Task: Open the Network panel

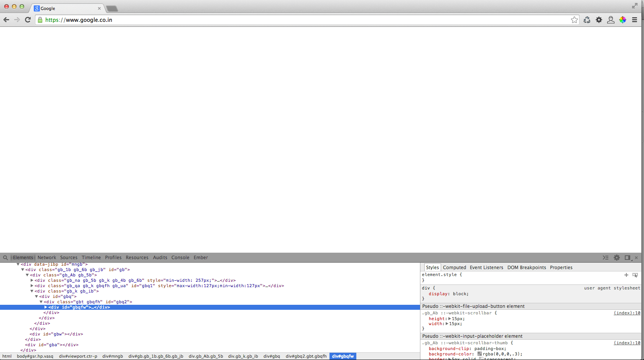Action: (46, 257)
